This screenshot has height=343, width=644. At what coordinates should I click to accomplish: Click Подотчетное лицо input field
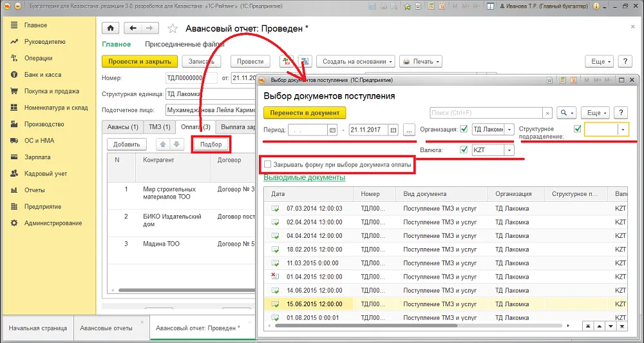211,110
